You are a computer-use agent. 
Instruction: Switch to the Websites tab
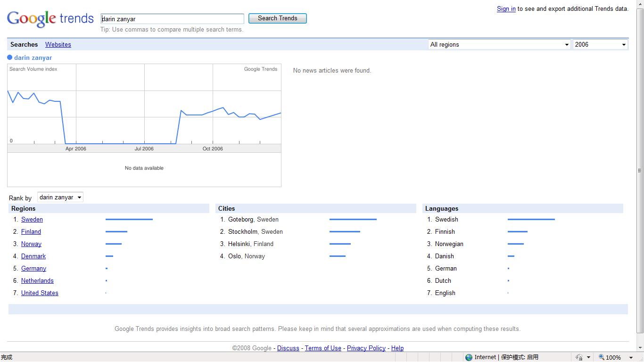click(x=58, y=44)
